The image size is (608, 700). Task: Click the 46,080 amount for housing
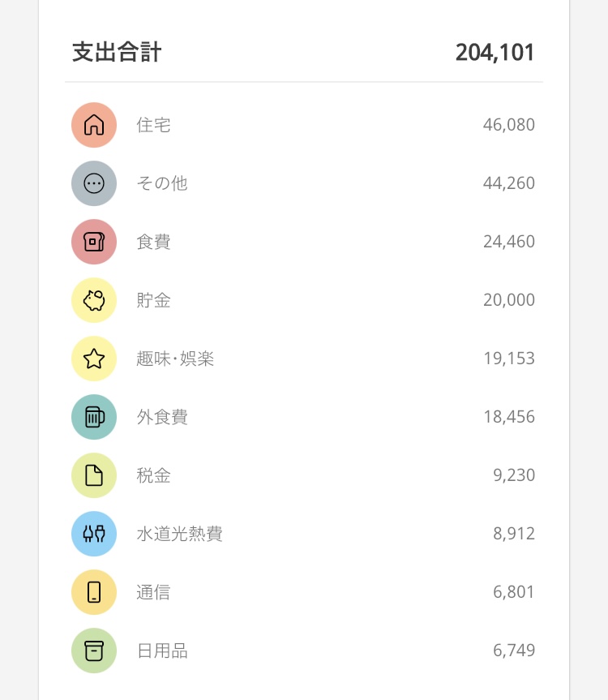pyautogui.click(x=509, y=125)
